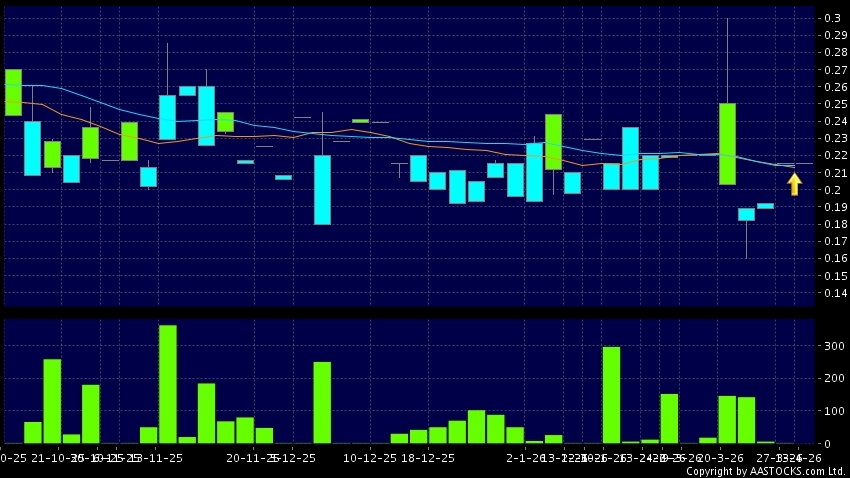Select the 20-11-25 date label
This screenshot has height=478, width=850.
[251, 457]
